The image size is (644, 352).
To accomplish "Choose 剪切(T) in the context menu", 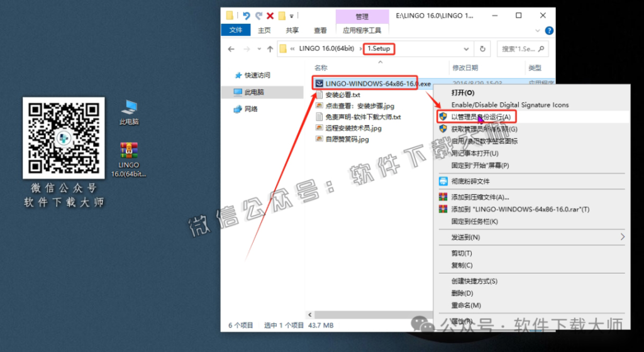I will pyautogui.click(x=532, y=253).
